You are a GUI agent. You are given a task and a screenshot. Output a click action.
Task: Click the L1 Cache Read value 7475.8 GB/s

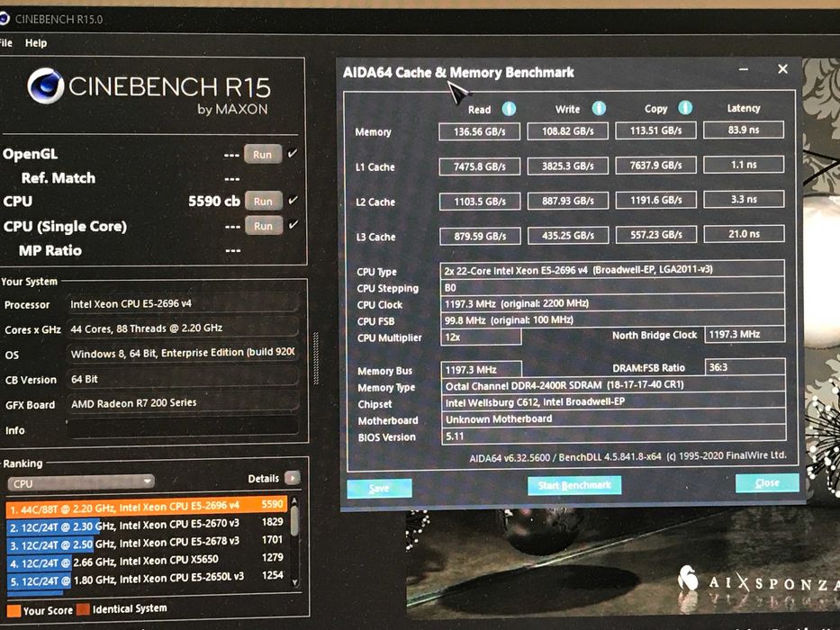point(480,166)
